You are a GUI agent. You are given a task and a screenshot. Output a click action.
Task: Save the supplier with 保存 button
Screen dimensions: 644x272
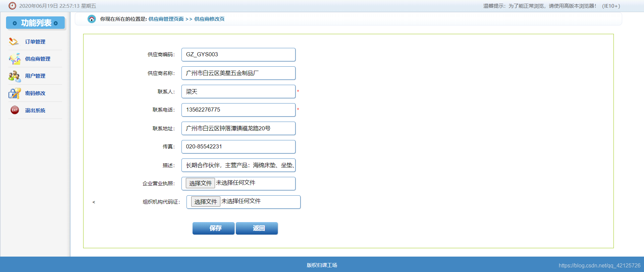pos(213,228)
